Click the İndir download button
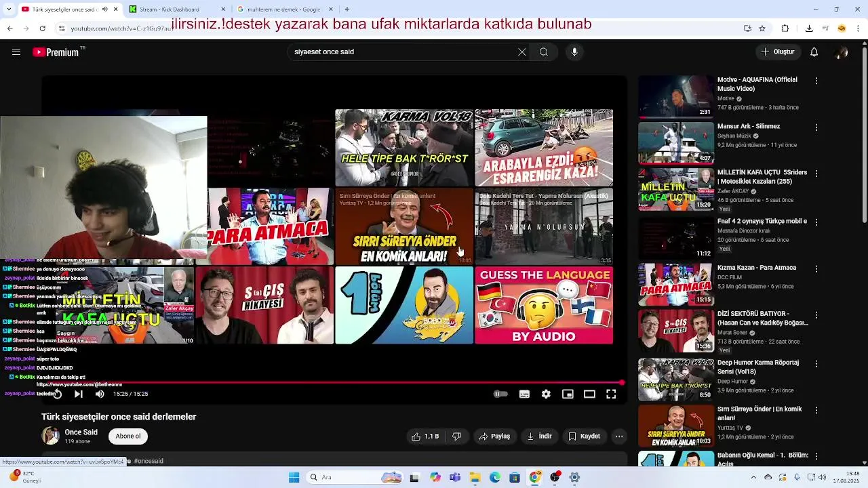Screen dimensions: 868x488 pyautogui.click(x=540, y=436)
